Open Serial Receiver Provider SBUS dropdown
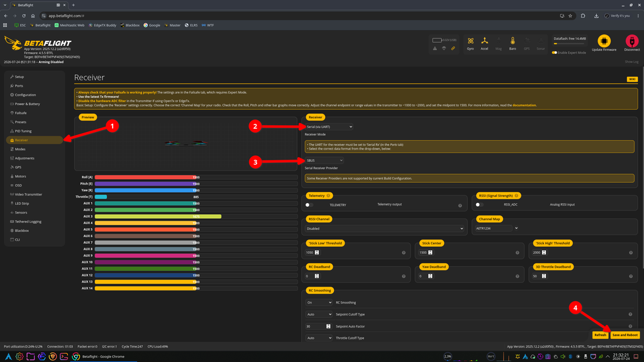The height and width of the screenshot is (362, 644). click(x=324, y=160)
